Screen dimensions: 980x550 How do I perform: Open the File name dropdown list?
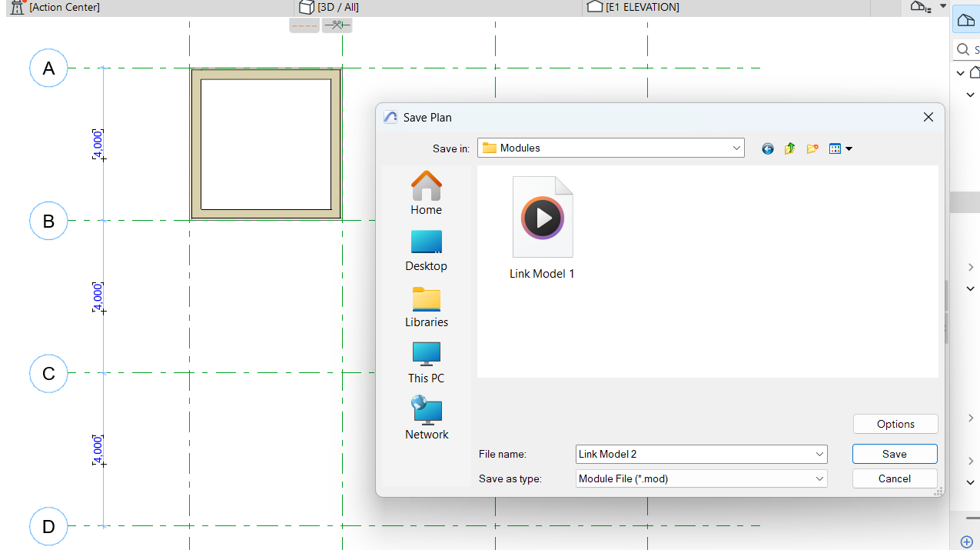pos(819,455)
